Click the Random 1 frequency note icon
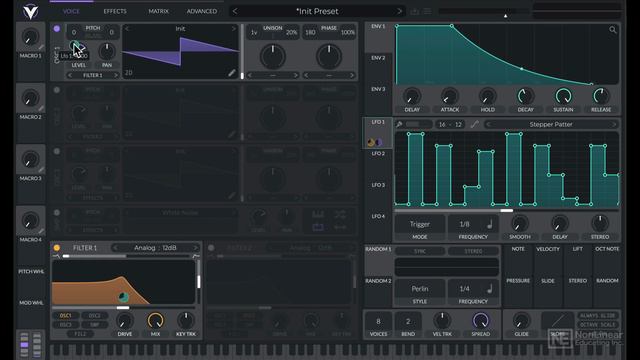This screenshot has height=360, width=640. click(x=490, y=289)
